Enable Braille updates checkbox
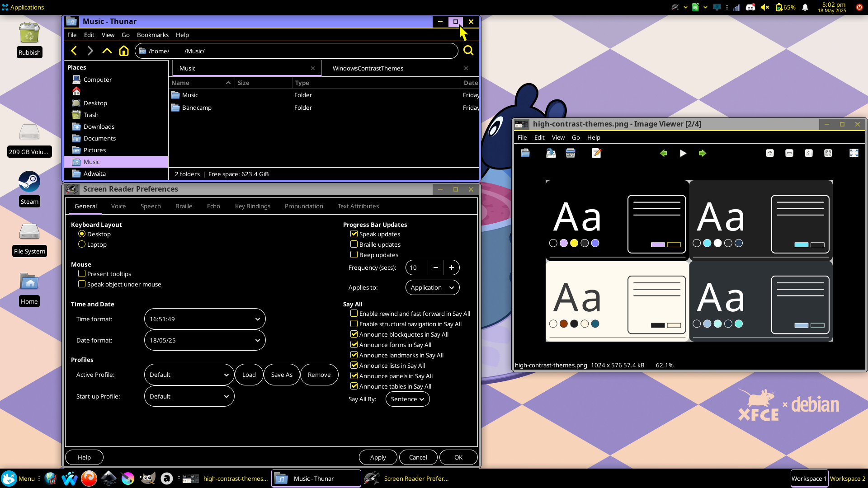This screenshot has height=488, width=868. 354,244
